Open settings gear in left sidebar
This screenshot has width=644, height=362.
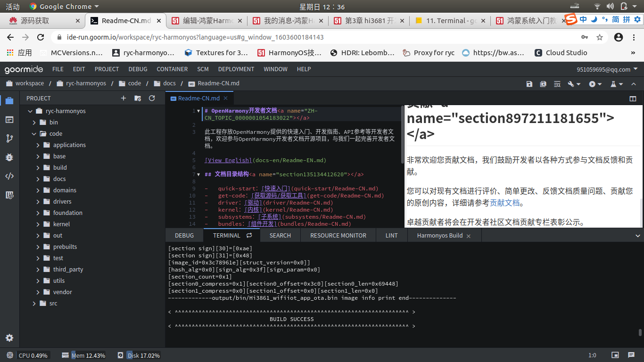9,337
